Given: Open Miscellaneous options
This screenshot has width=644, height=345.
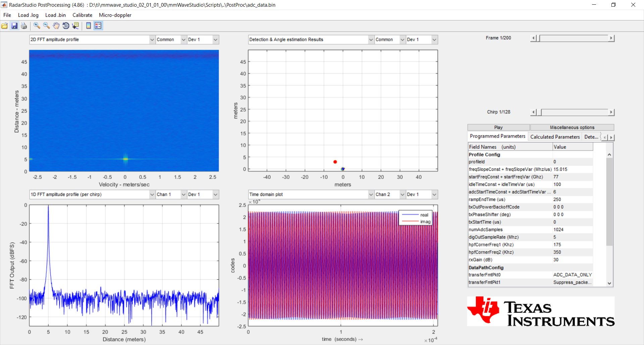Looking at the screenshot, I should point(572,127).
